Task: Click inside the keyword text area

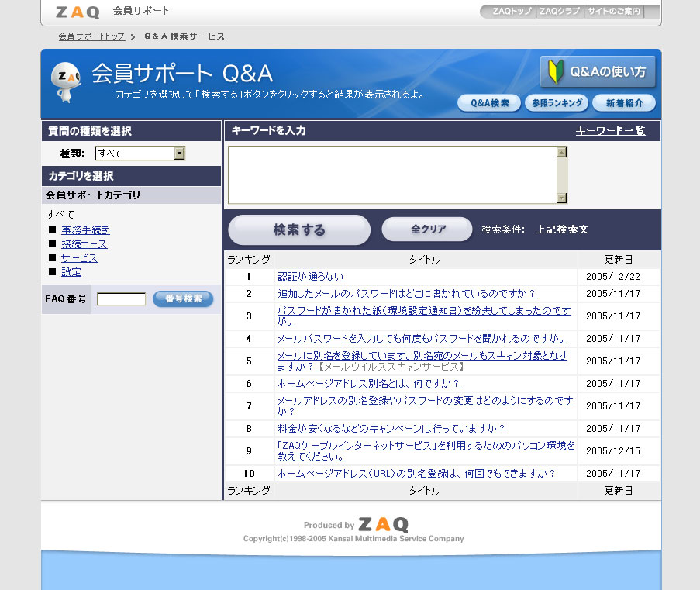Action: coord(392,175)
